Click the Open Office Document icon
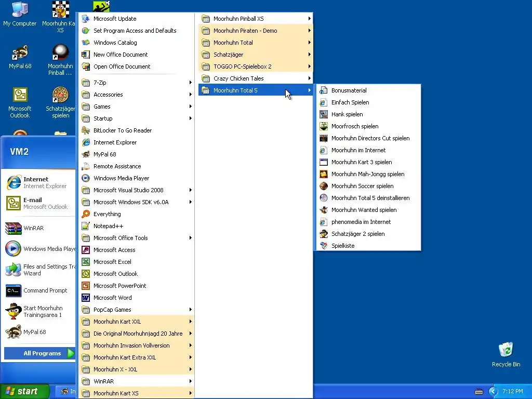532x399 pixels. click(86, 66)
